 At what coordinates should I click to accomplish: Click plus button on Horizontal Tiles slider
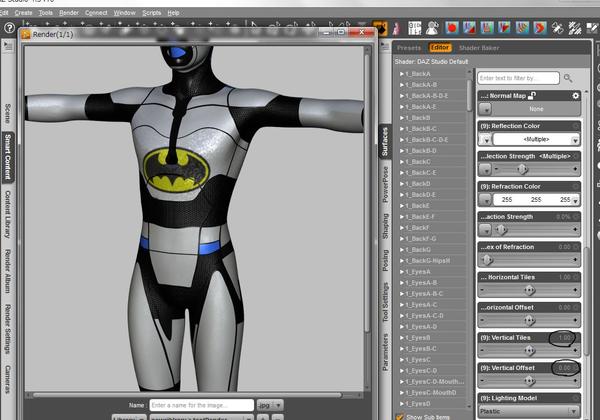click(x=575, y=290)
